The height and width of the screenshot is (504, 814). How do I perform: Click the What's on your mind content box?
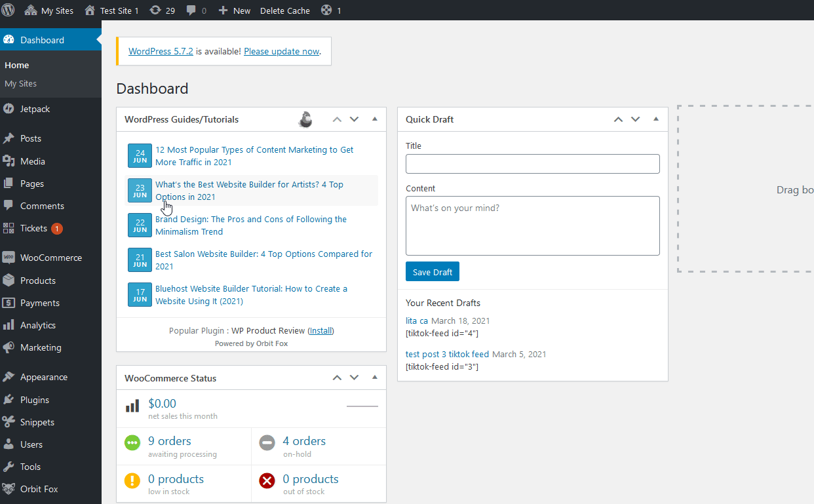pos(532,225)
